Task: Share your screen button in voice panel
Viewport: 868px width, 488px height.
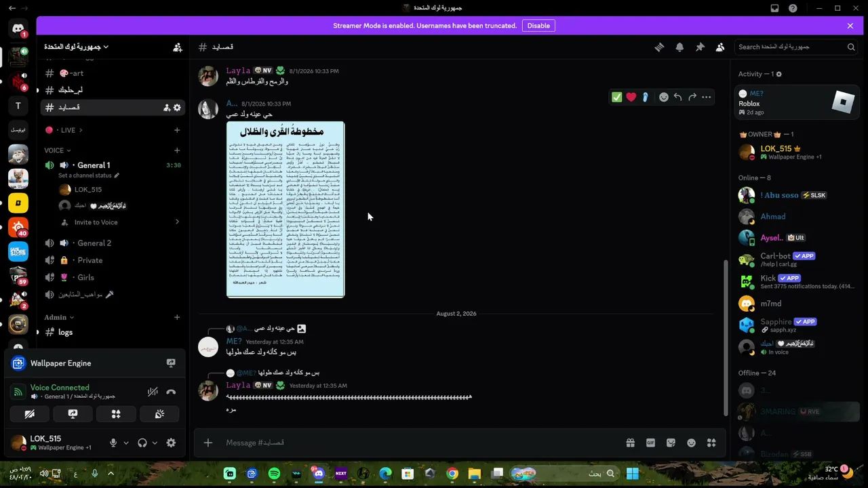Action: coord(73,414)
